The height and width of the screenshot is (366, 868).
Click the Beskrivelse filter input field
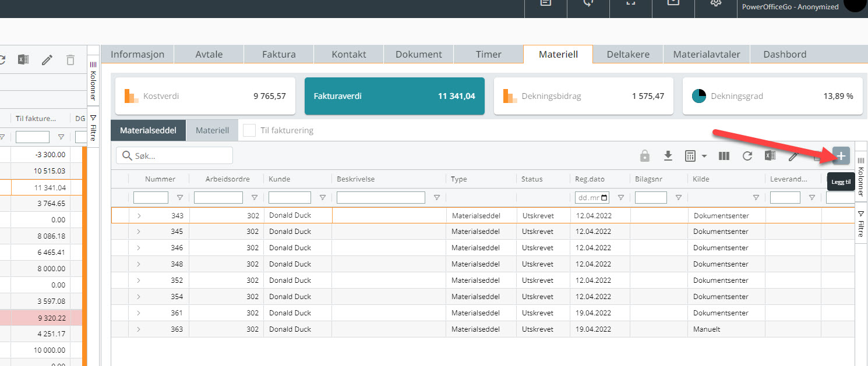(x=381, y=198)
